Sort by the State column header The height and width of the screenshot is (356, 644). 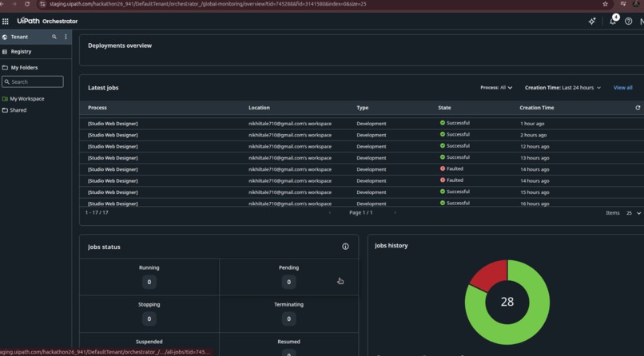pyautogui.click(x=444, y=108)
